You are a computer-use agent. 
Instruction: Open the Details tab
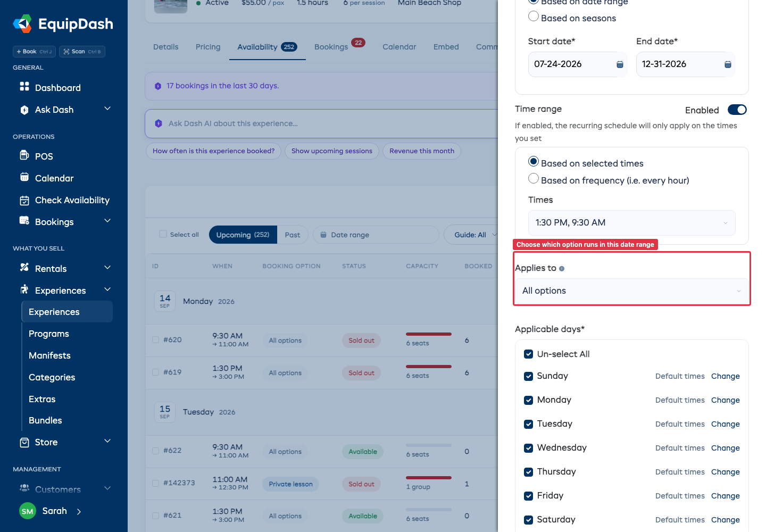(x=166, y=47)
